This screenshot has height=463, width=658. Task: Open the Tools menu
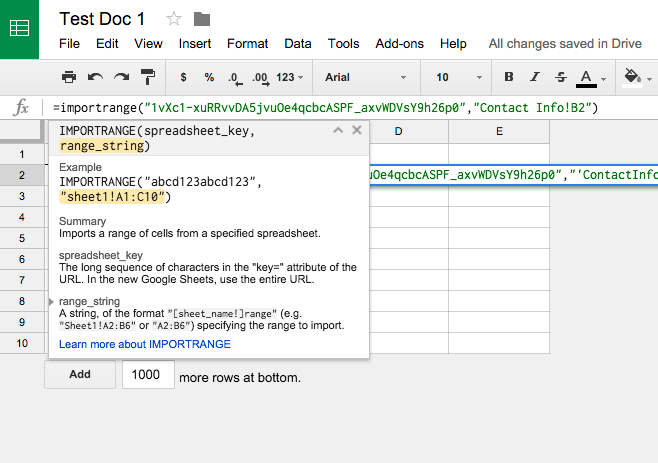343,44
